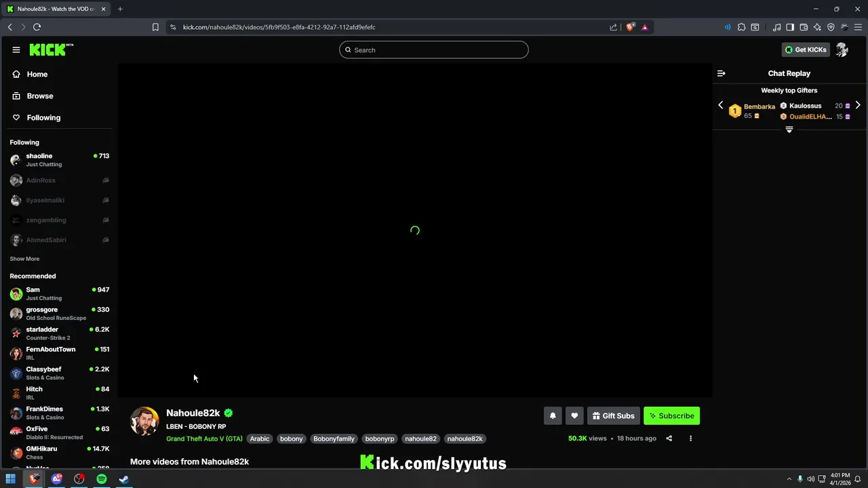This screenshot has height=488, width=868.
Task: Open offline channel AdinRoss
Action: coord(59,180)
